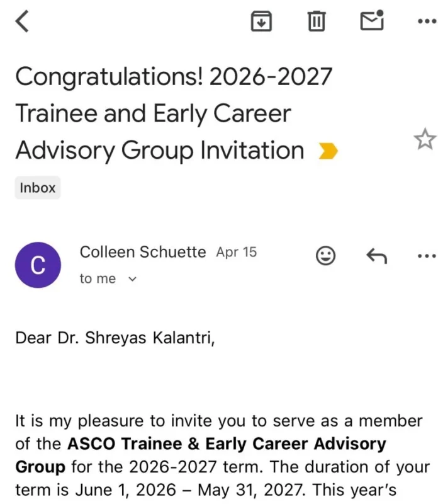Open sender options via the three dots next to reply

click(x=426, y=256)
